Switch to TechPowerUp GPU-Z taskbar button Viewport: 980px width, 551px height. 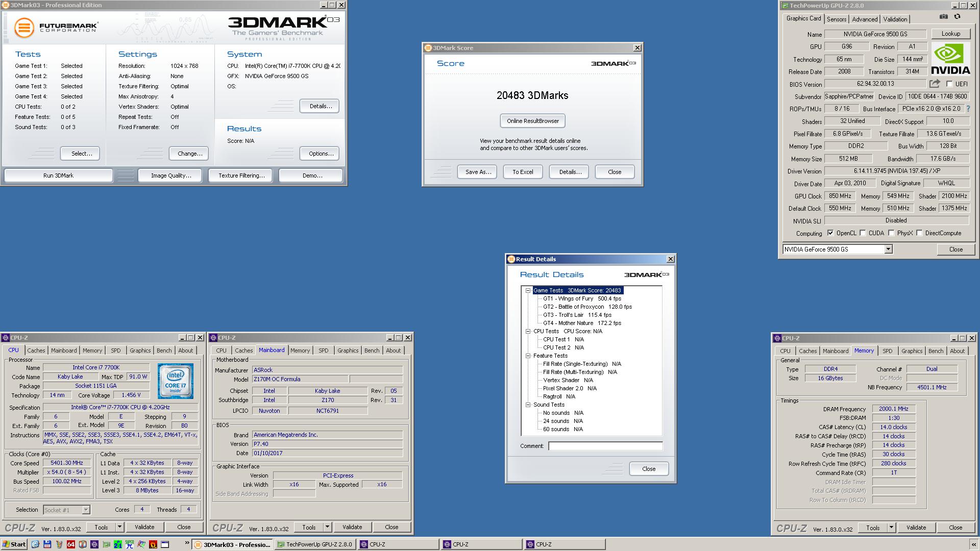coord(315,544)
